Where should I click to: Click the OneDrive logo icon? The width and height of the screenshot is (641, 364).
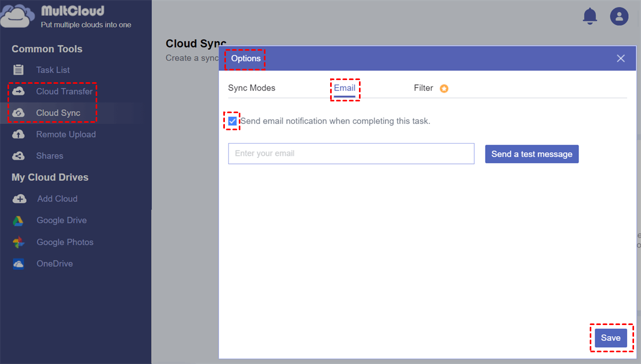pos(19,264)
